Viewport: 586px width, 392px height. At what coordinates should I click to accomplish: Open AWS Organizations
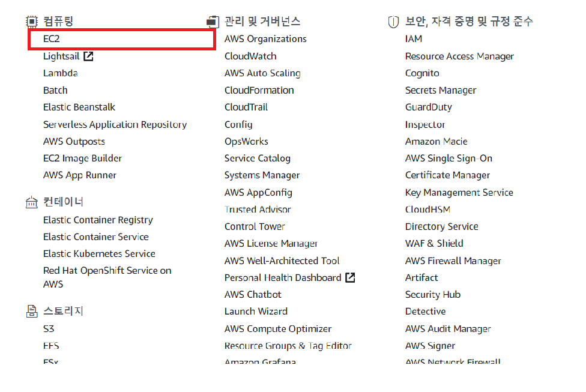pyautogui.click(x=265, y=39)
